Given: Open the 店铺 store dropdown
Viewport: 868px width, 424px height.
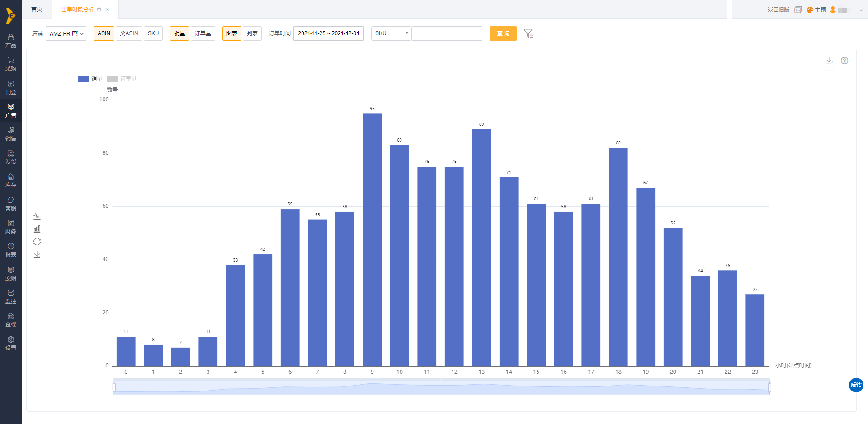Looking at the screenshot, I should 66,33.
